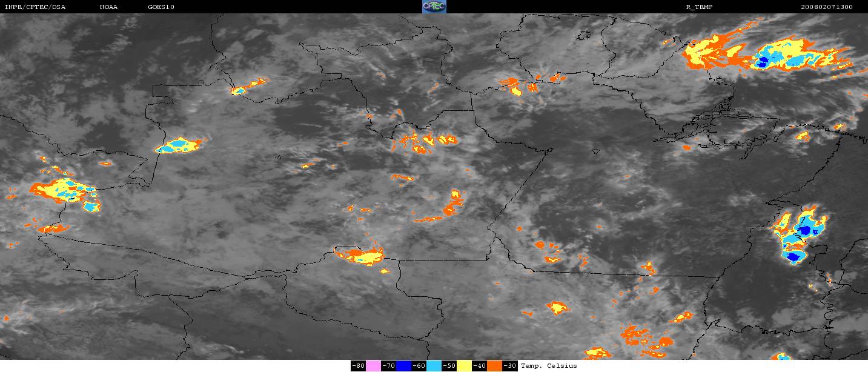Image resolution: width=868 pixels, height=372 pixels.
Task: Select the light blue legend swatch
Action: pyautogui.click(x=434, y=366)
